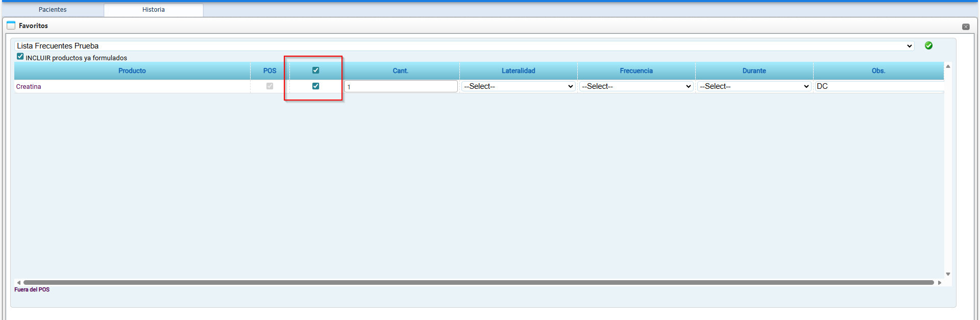Select the Creatina product name
This screenshot has width=980, height=320.
tap(29, 87)
